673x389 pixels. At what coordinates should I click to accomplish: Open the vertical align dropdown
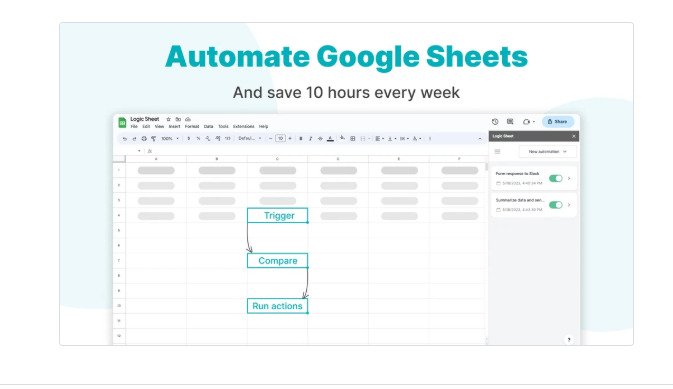pos(391,139)
